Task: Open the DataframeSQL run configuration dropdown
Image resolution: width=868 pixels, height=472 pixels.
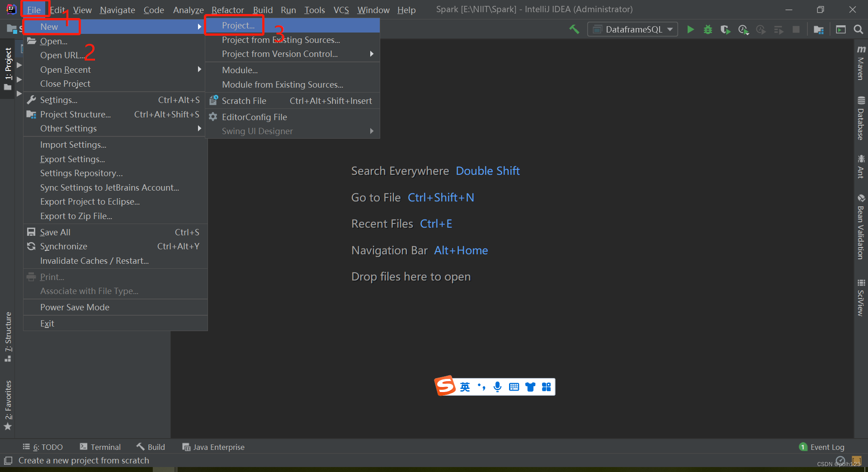Action: pos(633,29)
